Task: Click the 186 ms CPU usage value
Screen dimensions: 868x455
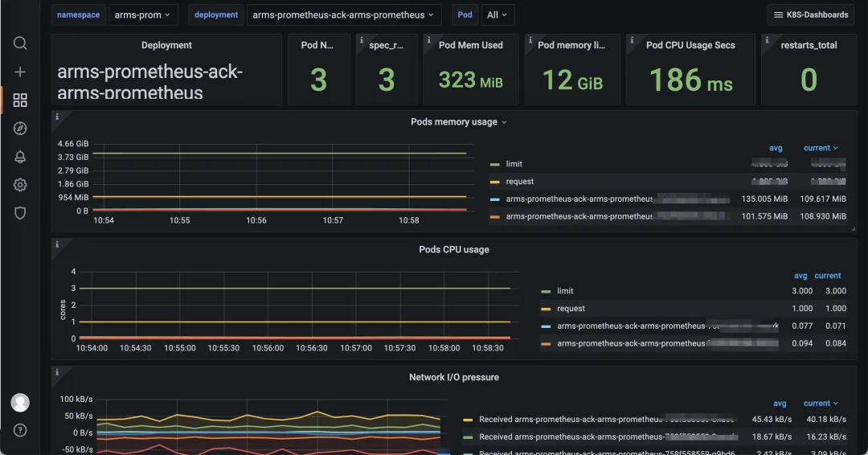Action: click(x=691, y=81)
